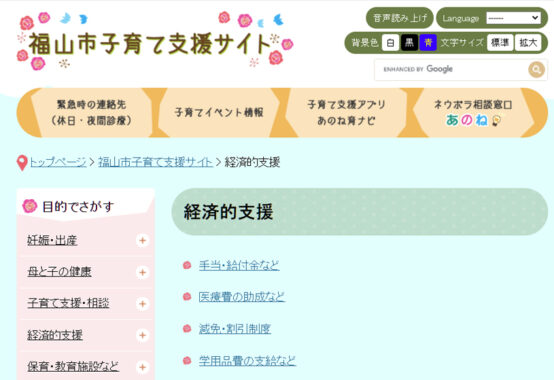Open the 子育てイベント情報 menu tab
The width and height of the screenshot is (554, 380).
(219, 113)
